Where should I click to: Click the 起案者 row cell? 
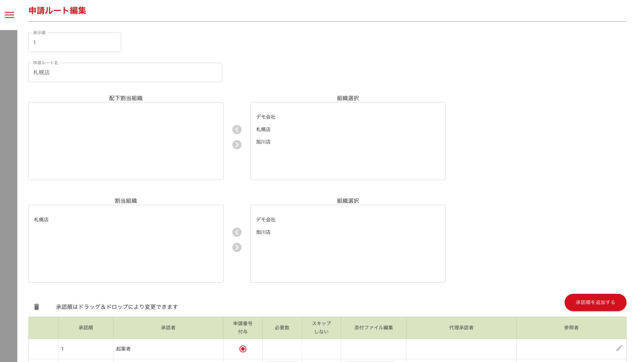tap(123, 348)
